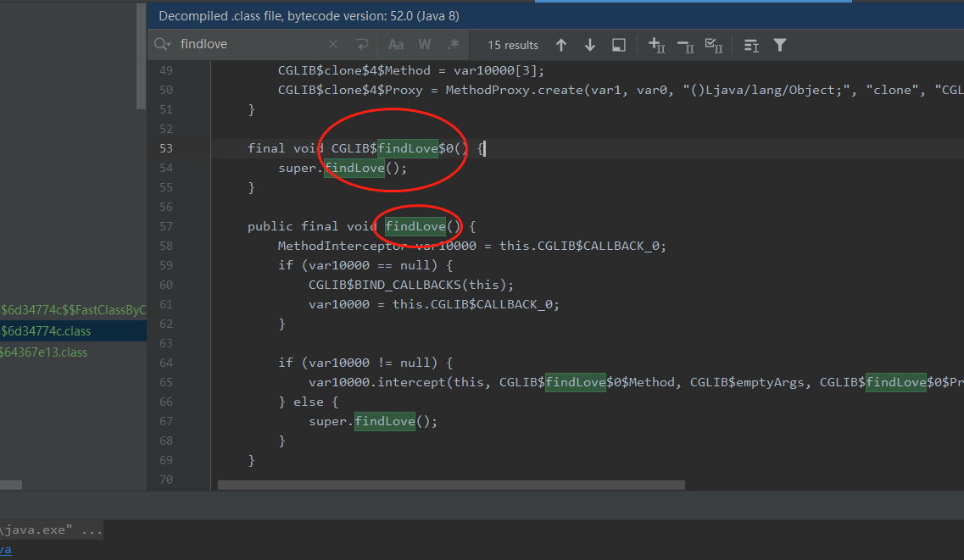Open the blue link in console output
Screen dimensions: 964x560
(x=6, y=550)
